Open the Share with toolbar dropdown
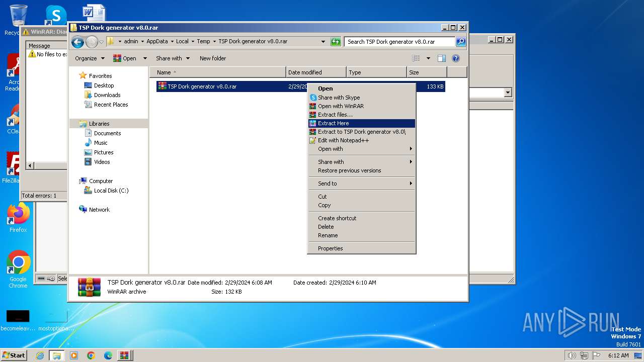Image resolution: width=644 pixels, height=362 pixels. click(x=173, y=58)
